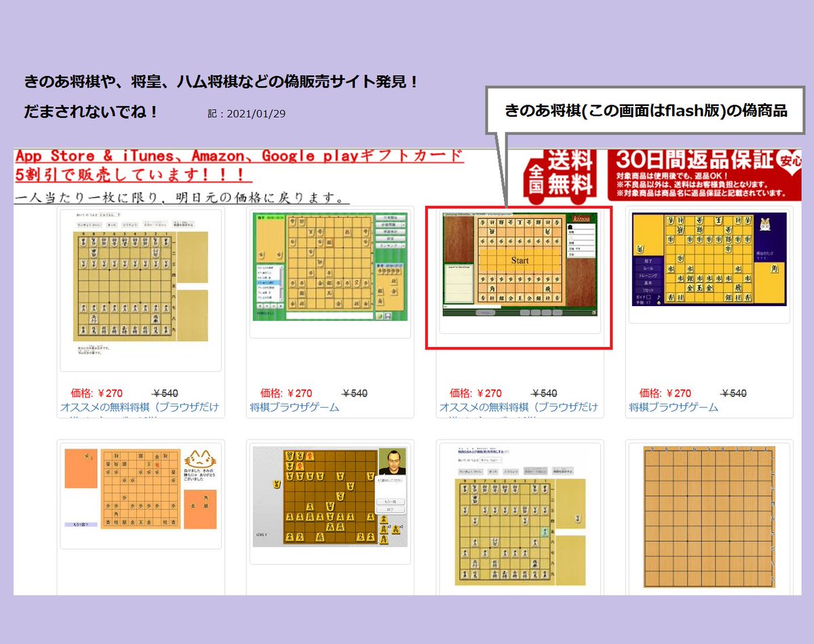The image size is (814, 644).
Task: Click the struck-through ￥540 under the purple hamster thumbnail
Action: (733, 393)
